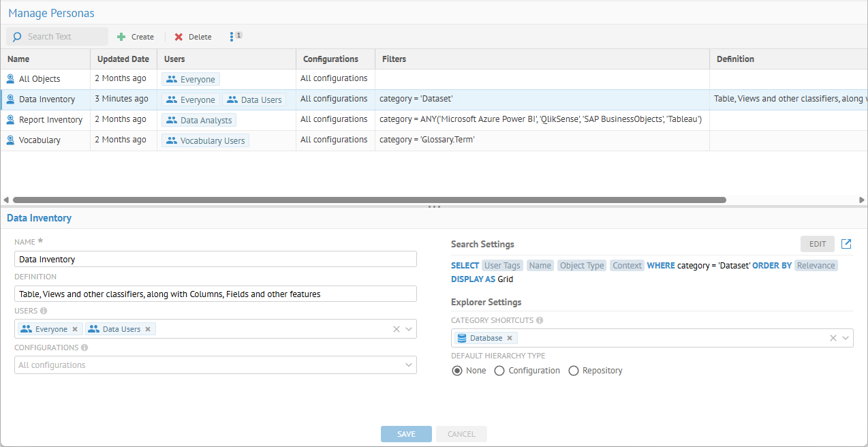Choose Repository as default hierarchy type
868x447 pixels.
point(574,371)
